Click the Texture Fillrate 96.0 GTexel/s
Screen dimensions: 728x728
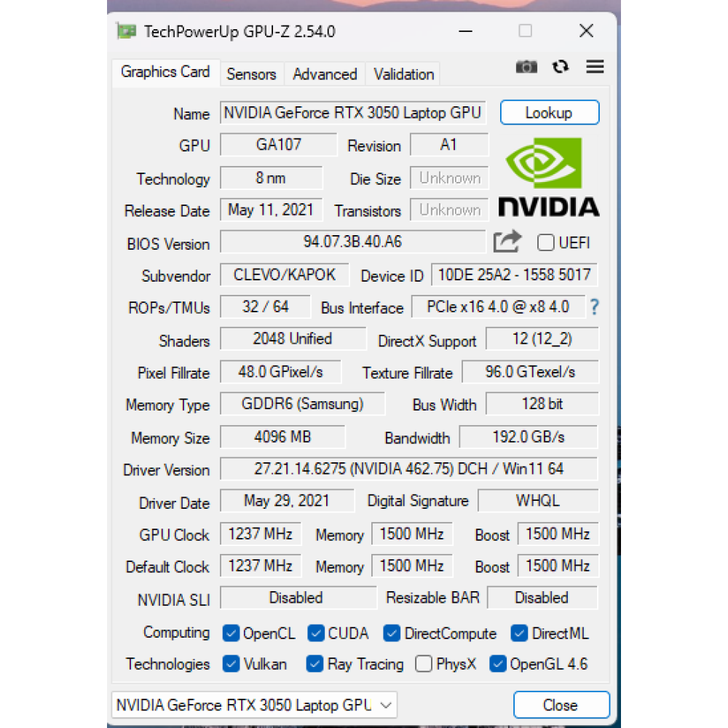pos(530,372)
